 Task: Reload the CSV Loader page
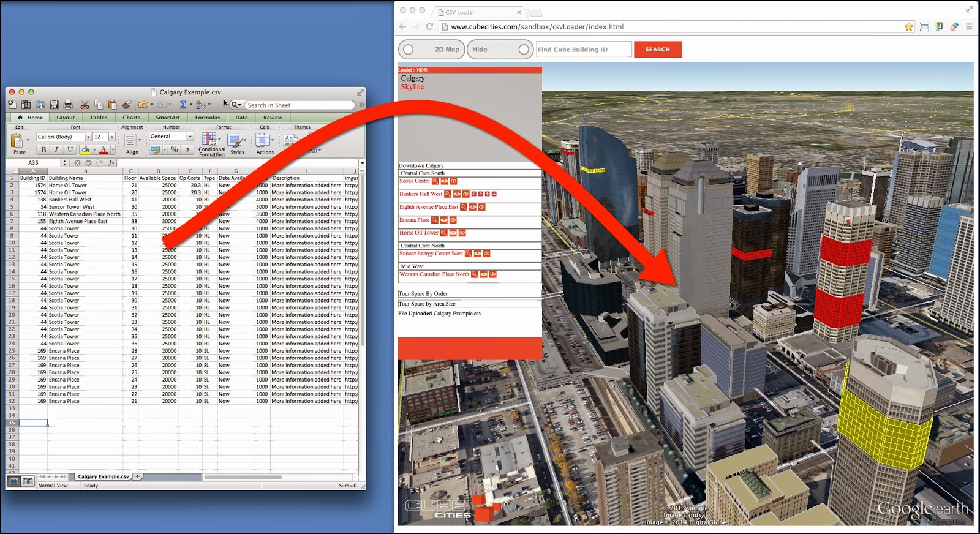[429, 27]
